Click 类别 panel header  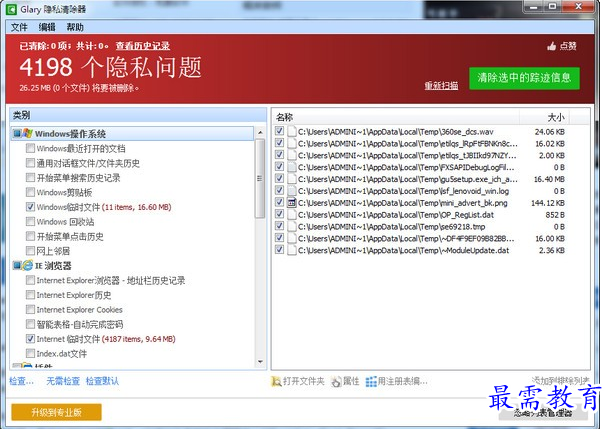138,115
